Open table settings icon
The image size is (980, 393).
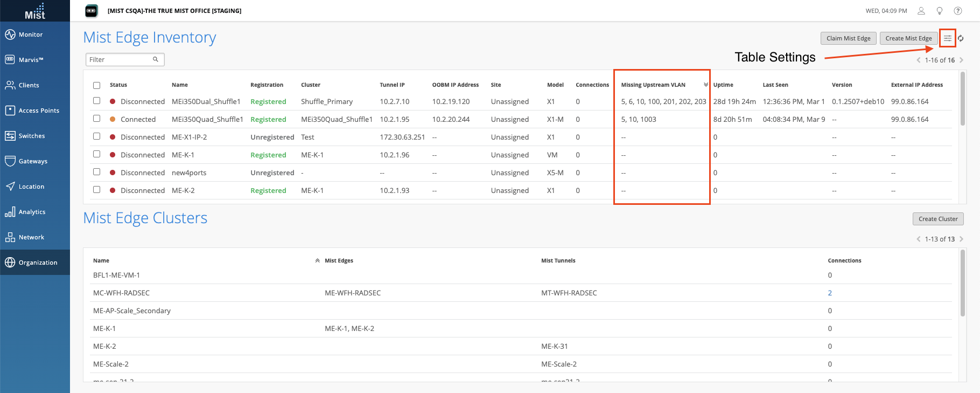point(947,38)
